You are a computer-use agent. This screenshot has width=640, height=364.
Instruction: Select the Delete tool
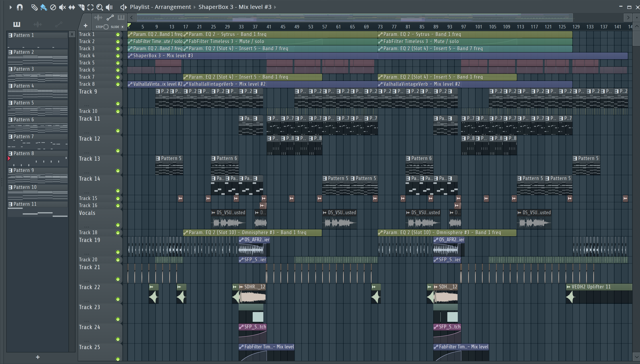click(x=53, y=7)
